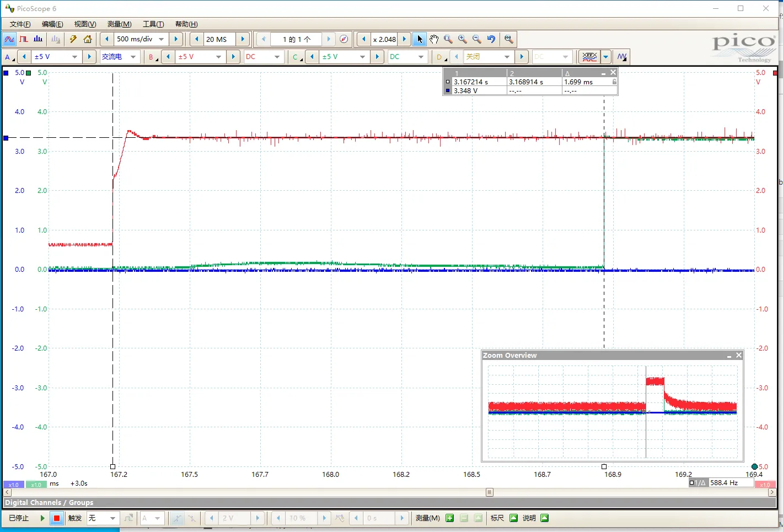Viewport: 783px width, 532px height.
Task: Click the red stop capture button
Action: [56, 518]
